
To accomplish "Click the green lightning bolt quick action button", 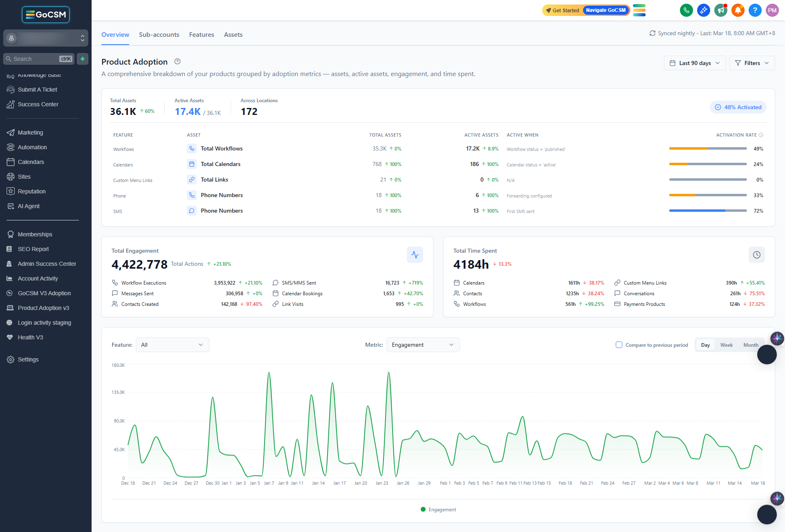I will point(83,59).
